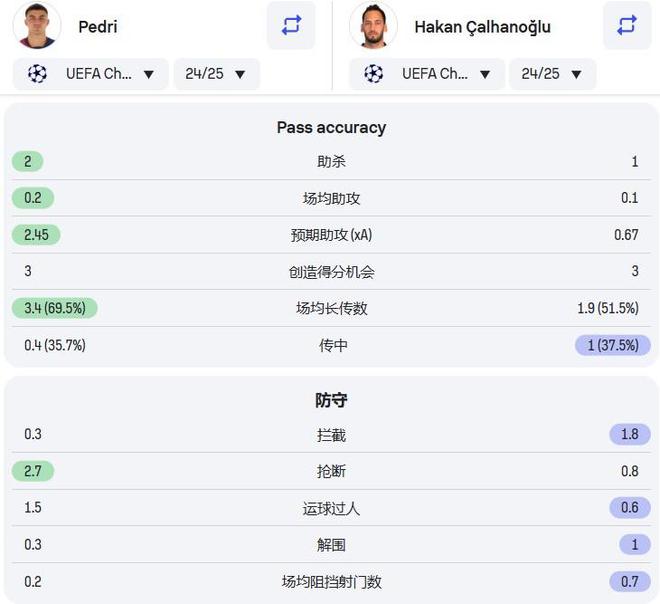Click the 预期助攻 (xA) stat label
The image size is (660, 604).
click(x=331, y=235)
